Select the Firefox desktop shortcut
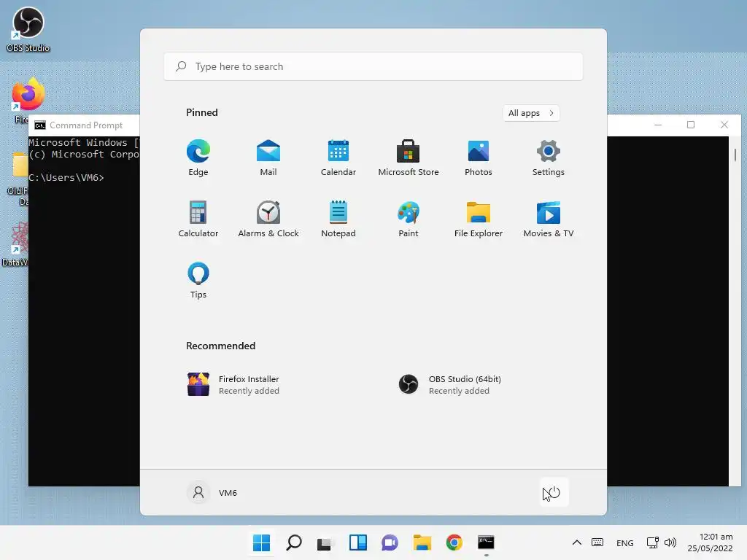 coord(28,100)
